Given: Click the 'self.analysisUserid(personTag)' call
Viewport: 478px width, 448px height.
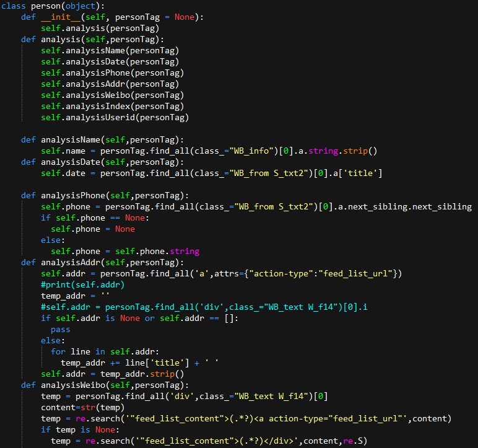Looking at the screenshot, I should tap(115, 118).
